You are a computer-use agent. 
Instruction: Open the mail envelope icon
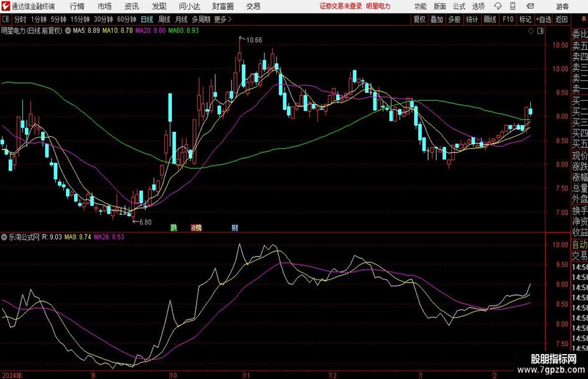(530, 6)
